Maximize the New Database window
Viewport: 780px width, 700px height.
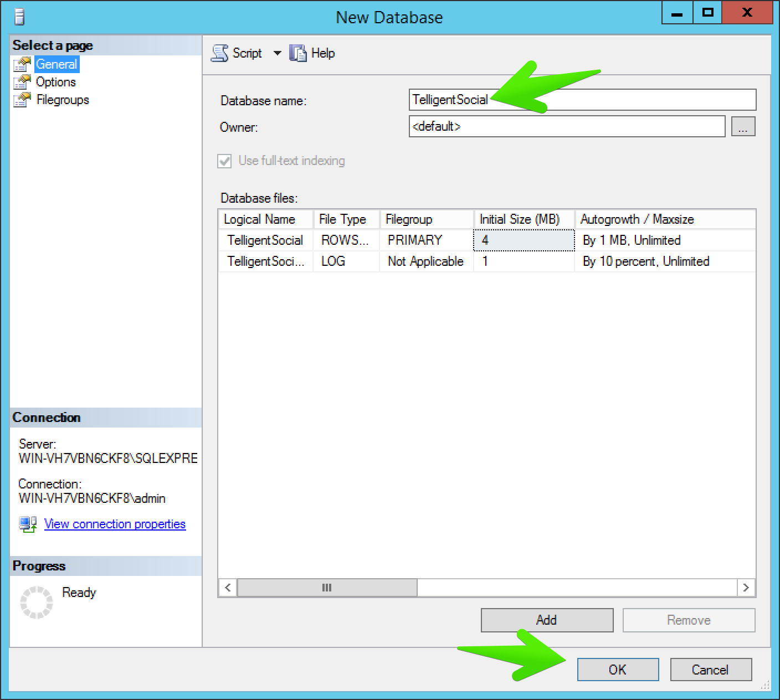click(x=707, y=13)
